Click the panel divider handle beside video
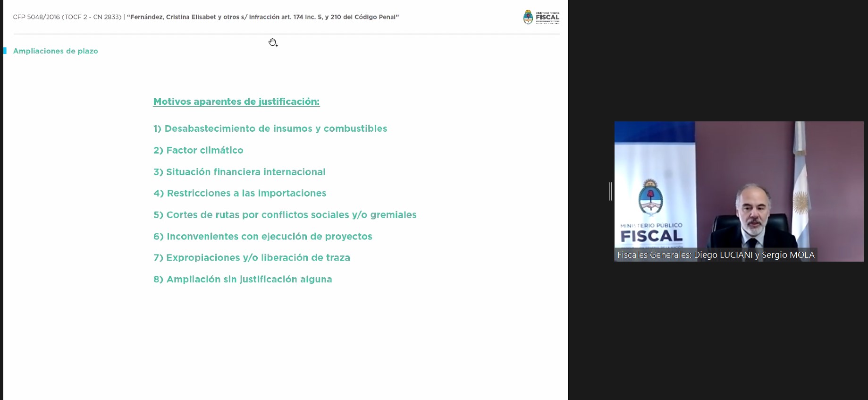This screenshot has height=400, width=868. click(x=610, y=191)
